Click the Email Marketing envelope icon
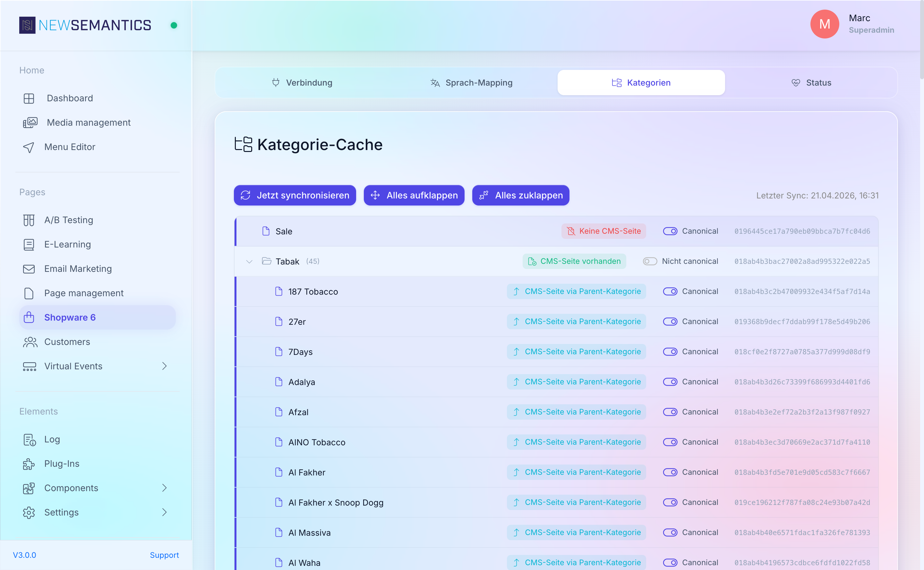Image resolution: width=924 pixels, height=570 pixels. click(29, 269)
